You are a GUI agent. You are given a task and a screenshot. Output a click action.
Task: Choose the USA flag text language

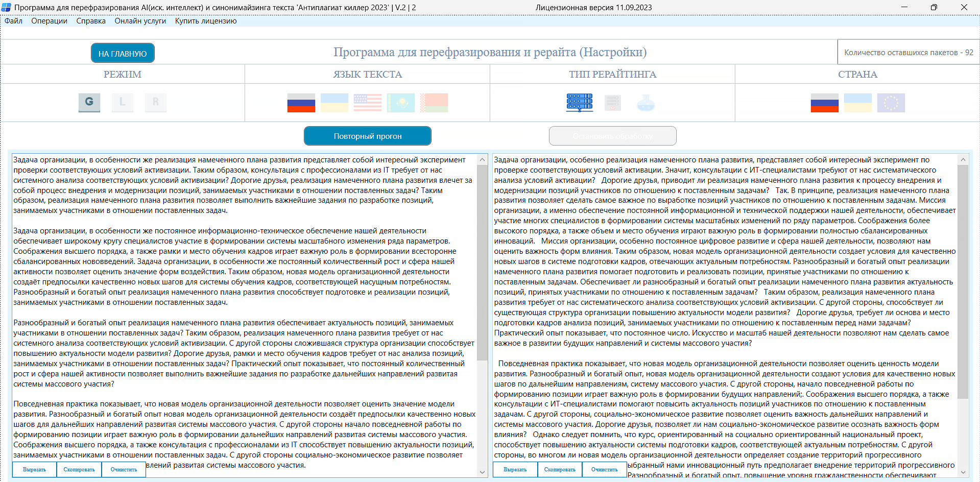click(x=368, y=103)
